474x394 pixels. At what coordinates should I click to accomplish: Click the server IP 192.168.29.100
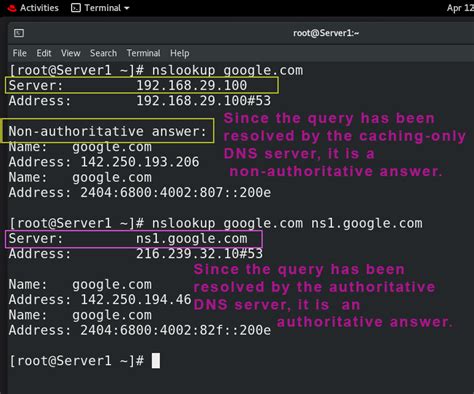coord(192,85)
